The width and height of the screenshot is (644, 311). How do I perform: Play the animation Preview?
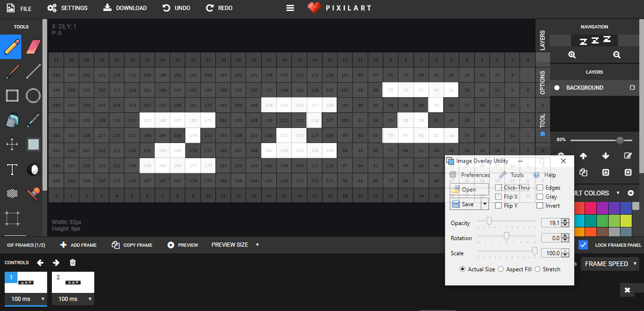pos(183,245)
